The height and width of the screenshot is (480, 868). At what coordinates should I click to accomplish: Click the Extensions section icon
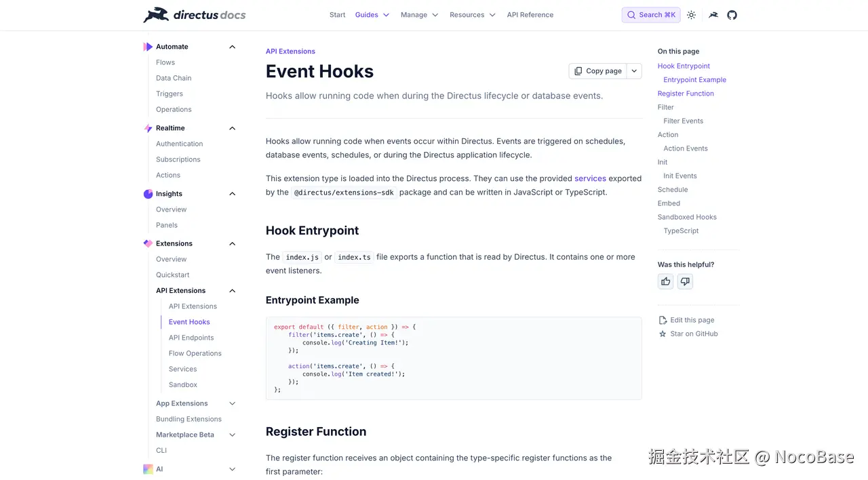[x=148, y=243]
